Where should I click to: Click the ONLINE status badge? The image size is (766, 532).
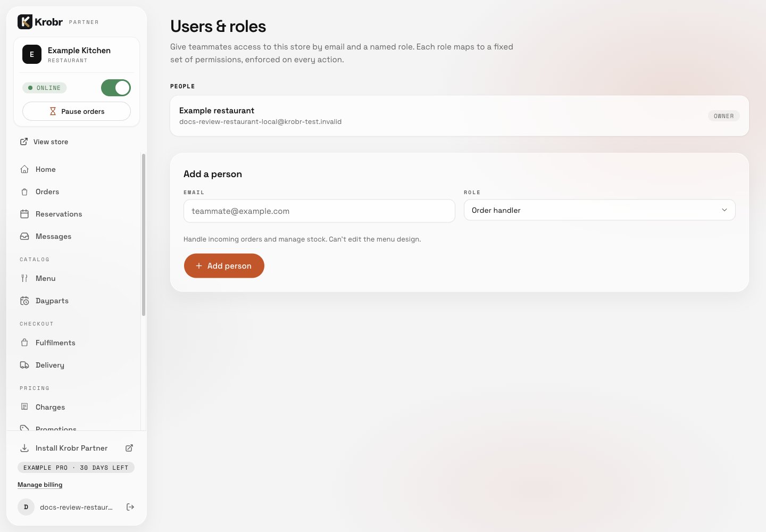[x=45, y=88]
